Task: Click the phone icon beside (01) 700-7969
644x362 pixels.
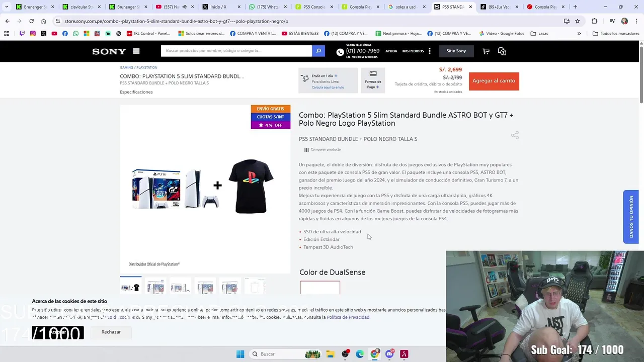Action: click(340, 52)
